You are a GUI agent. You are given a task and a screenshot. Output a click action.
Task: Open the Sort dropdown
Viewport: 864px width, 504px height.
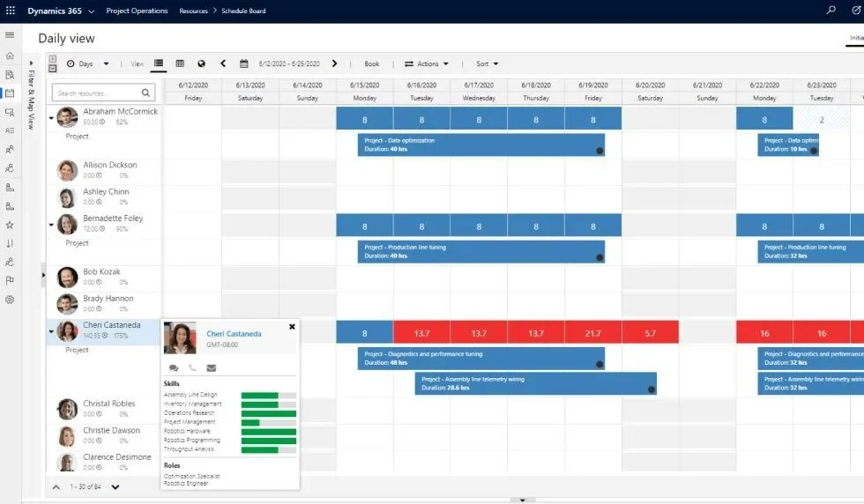pyautogui.click(x=488, y=63)
